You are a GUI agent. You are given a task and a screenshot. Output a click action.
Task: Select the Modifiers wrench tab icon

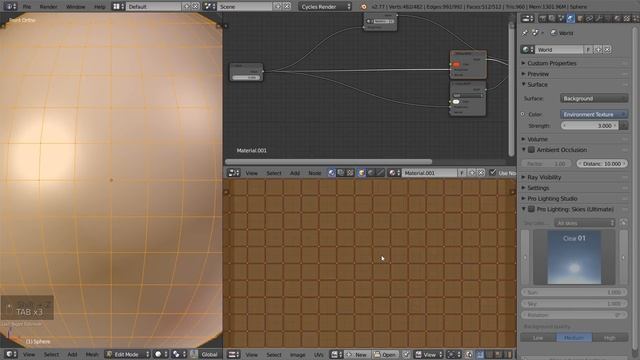[x=599, y=18]
